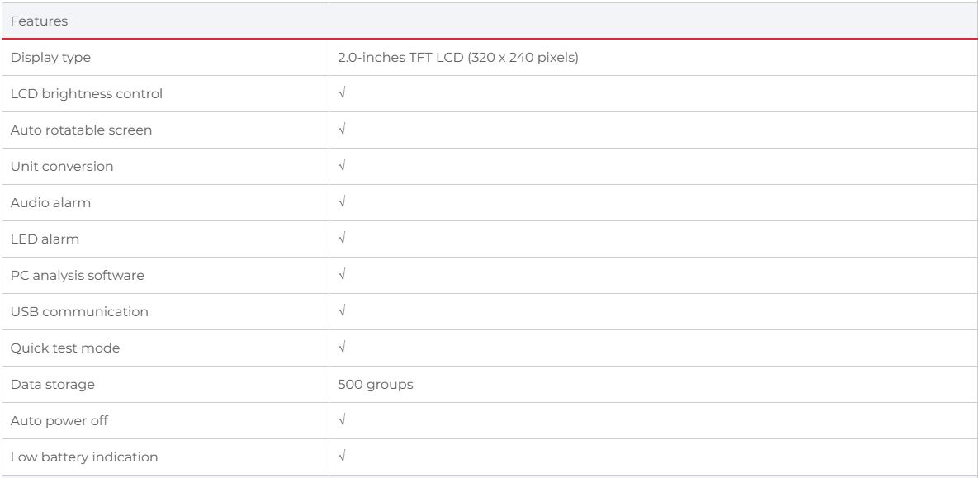The image size is (980, 478).
Task: Click the checkmark for Low battery indication
Action: coord(342,457)
